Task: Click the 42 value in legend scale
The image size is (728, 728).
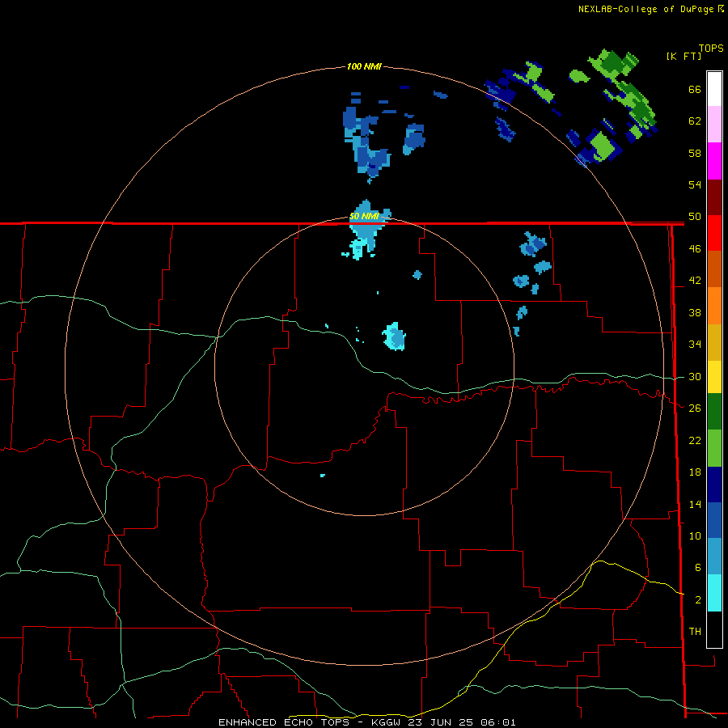Action: pos(695,280)
